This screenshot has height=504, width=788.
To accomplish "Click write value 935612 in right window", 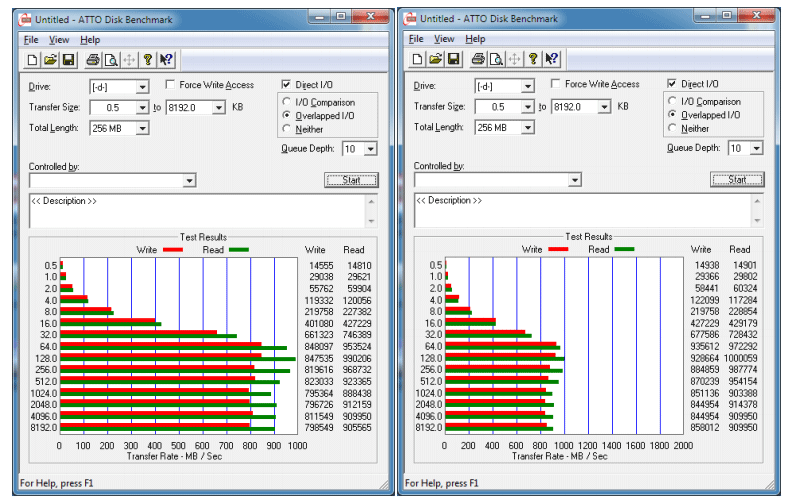I will (705, 346).
